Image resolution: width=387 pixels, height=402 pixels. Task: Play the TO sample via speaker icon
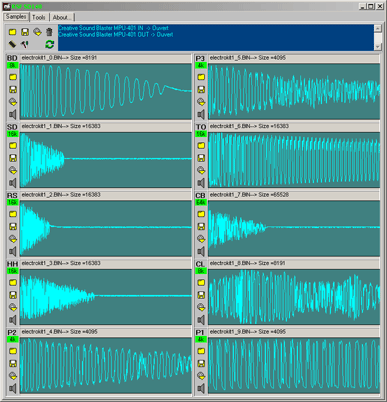pyautogui.click(x=201, y=183)
